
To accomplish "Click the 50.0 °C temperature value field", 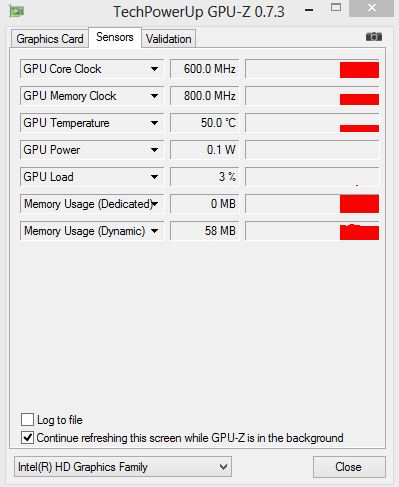I will (x=204, y=123).
